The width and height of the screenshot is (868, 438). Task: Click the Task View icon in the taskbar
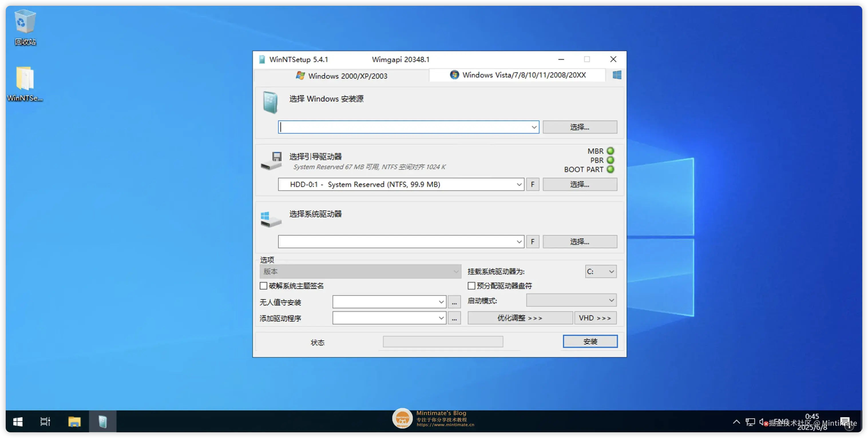[45, 421]
